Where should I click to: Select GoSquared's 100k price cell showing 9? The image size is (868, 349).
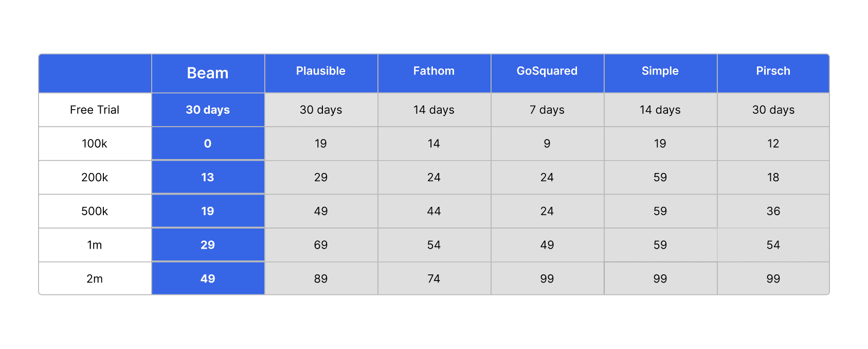coord(547,144)
